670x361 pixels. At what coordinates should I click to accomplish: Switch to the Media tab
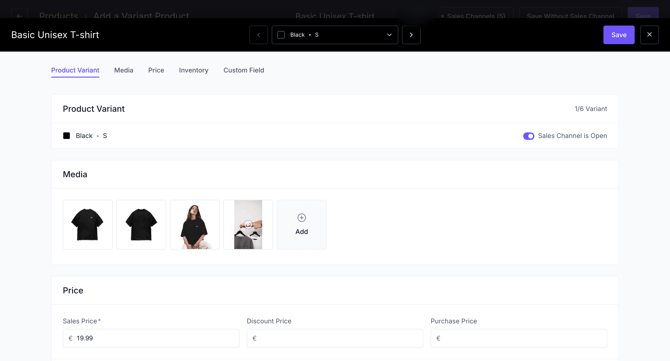123,70
